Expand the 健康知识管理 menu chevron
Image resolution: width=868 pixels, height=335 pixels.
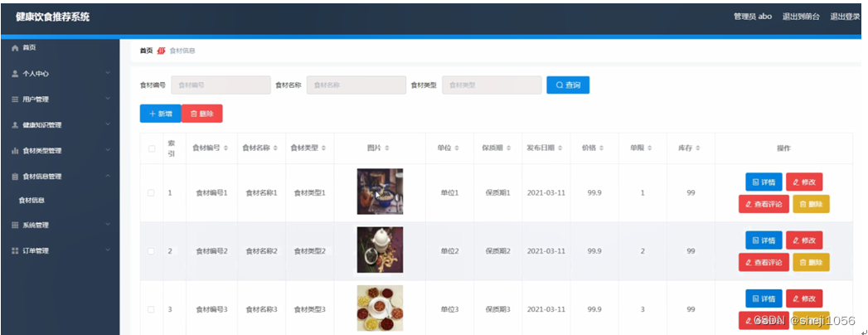tap(108, 124)
